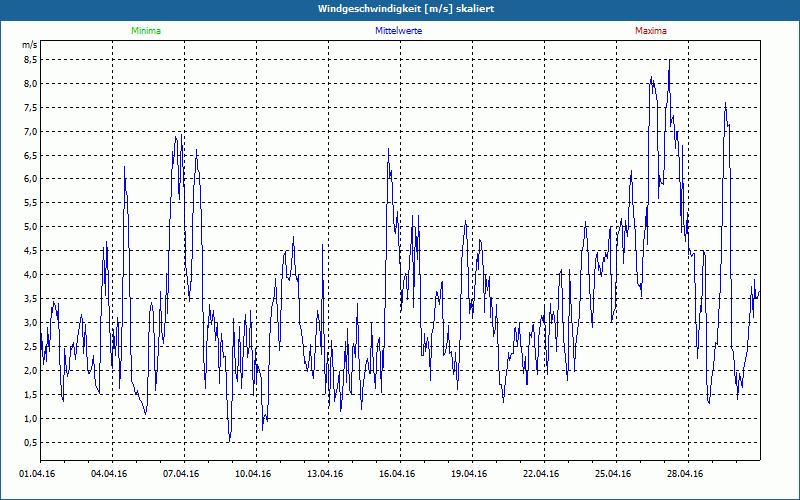This screenshot has width=800, height=500.
Task: Click the 22.04.16 date label
Action: click(x=541, y=474)
